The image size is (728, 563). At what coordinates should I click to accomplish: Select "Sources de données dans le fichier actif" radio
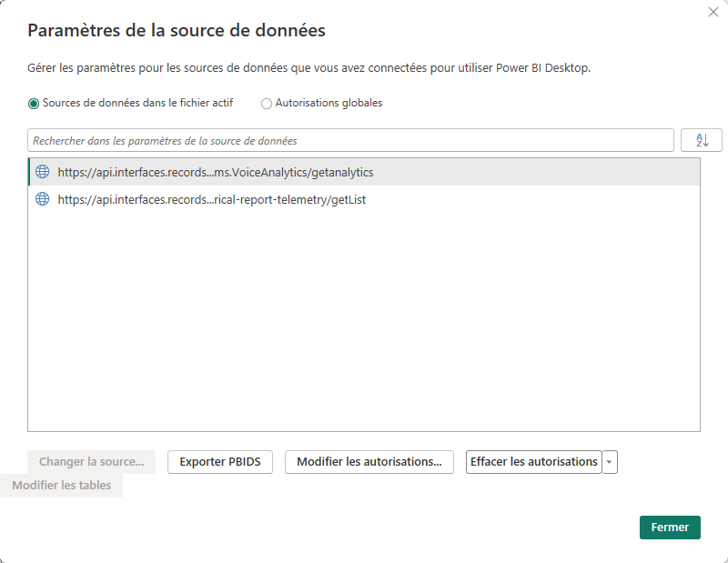pyautogui.click(x=34, y=104)
